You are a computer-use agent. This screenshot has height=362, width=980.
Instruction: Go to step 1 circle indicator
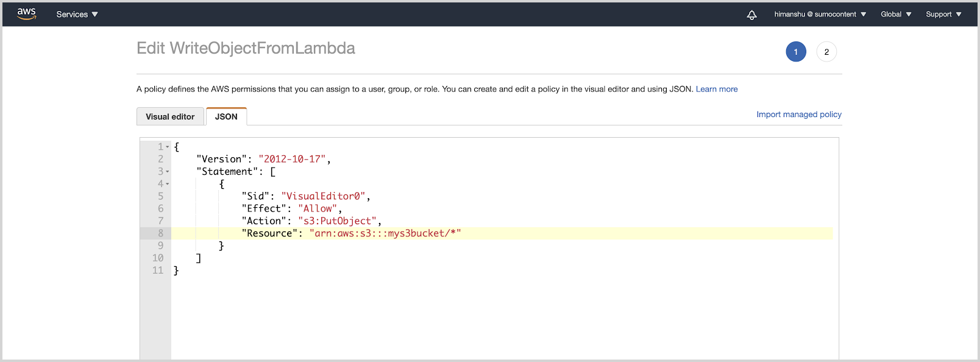795,52
